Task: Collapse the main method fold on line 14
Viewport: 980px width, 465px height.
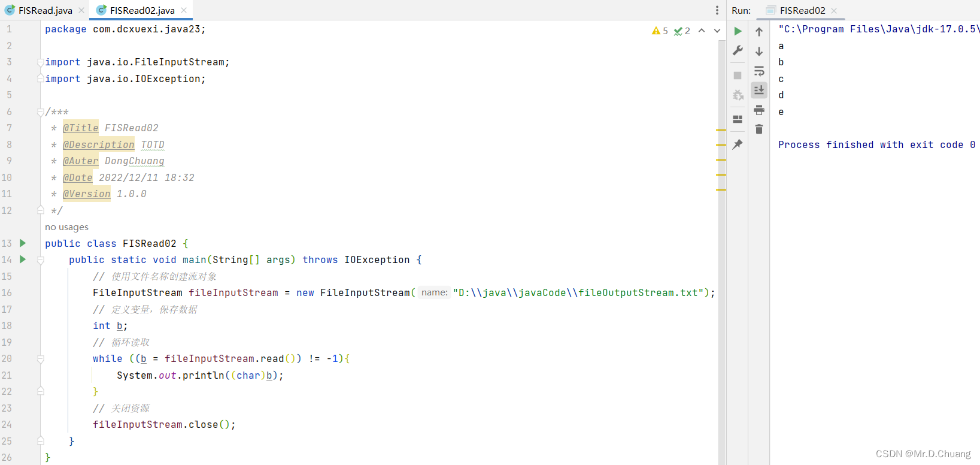Action: [x=41, y=260]
